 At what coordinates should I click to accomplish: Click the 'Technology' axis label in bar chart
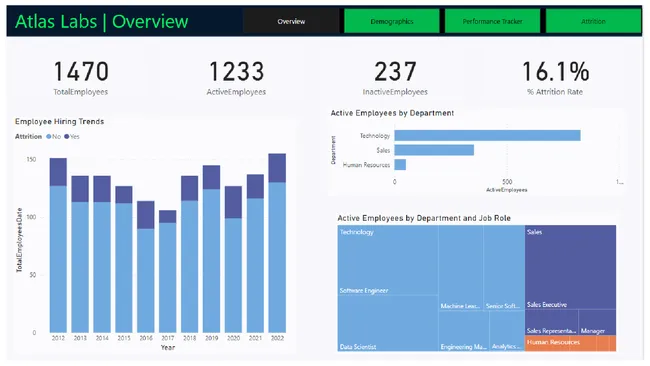tap(375, 136)
